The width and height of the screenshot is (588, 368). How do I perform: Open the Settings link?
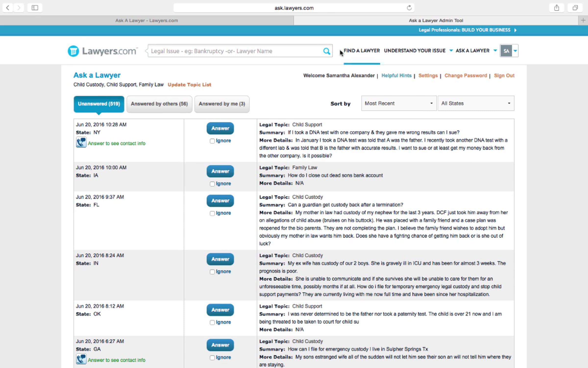[428, 76]
